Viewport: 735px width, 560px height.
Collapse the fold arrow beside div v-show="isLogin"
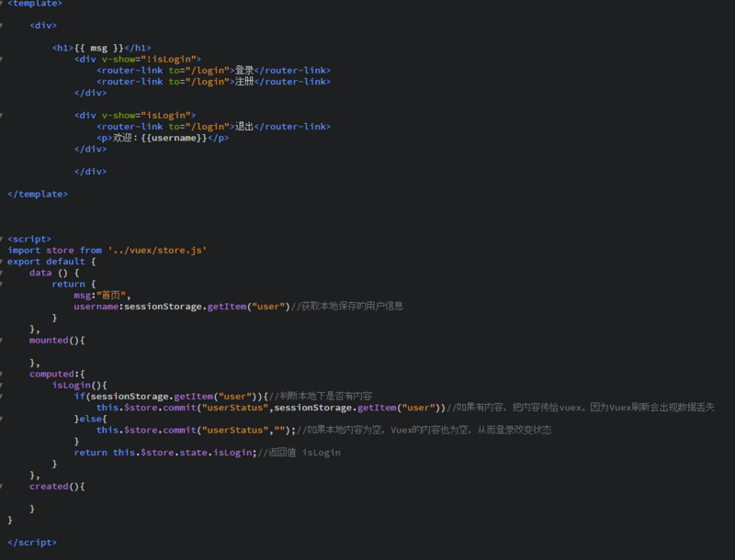2,115
